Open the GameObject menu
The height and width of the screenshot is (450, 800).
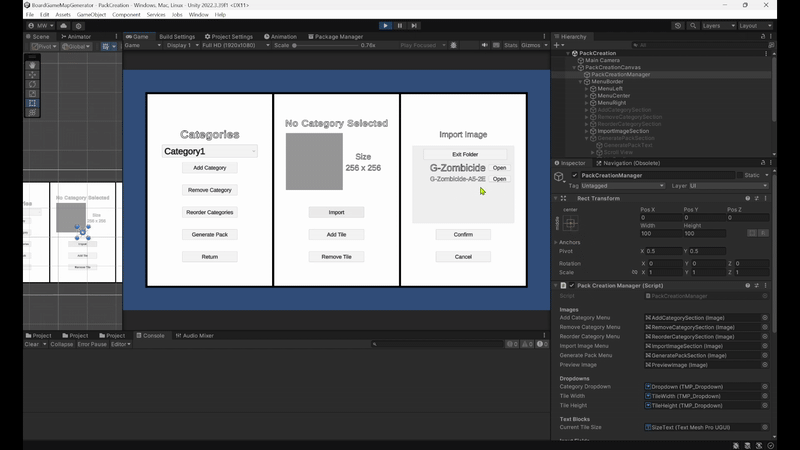coord(90,15)
